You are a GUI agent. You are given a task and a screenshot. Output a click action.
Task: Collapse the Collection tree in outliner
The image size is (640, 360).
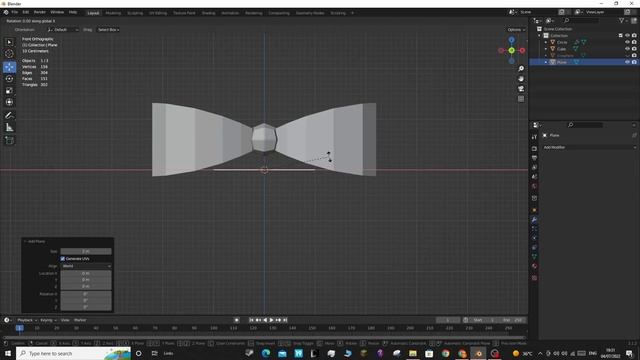coord(540,36)
